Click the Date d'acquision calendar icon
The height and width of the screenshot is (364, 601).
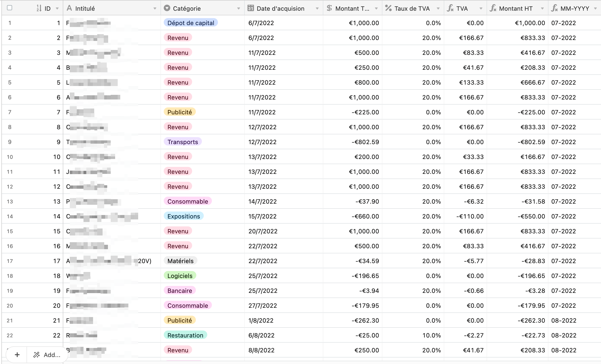(251, 8)
